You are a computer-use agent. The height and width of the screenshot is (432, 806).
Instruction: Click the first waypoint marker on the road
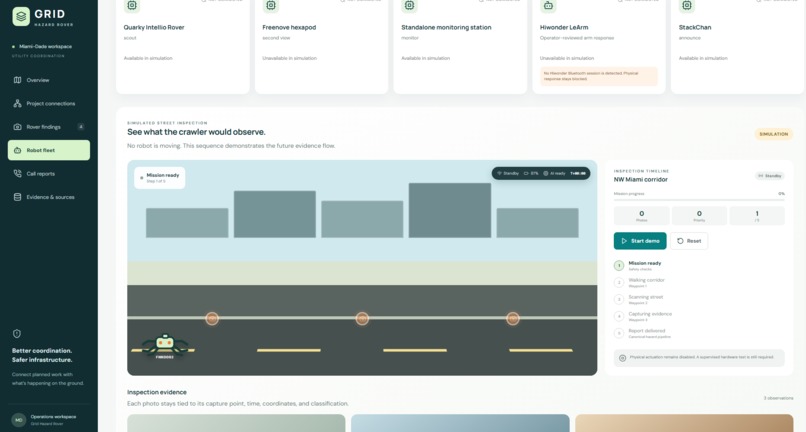coord(212,319)
